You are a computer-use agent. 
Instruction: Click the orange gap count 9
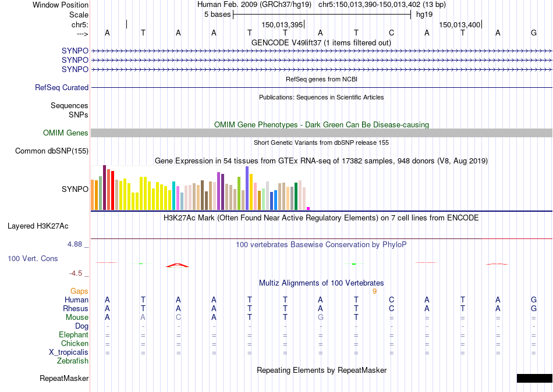point(374,291)
